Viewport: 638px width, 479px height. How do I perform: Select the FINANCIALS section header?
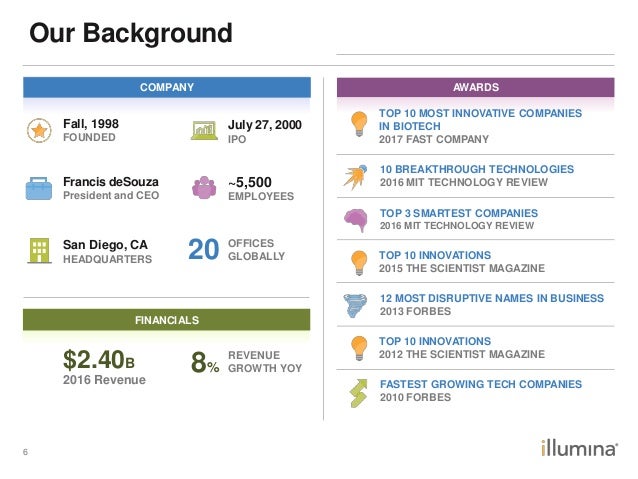point(167,320)
